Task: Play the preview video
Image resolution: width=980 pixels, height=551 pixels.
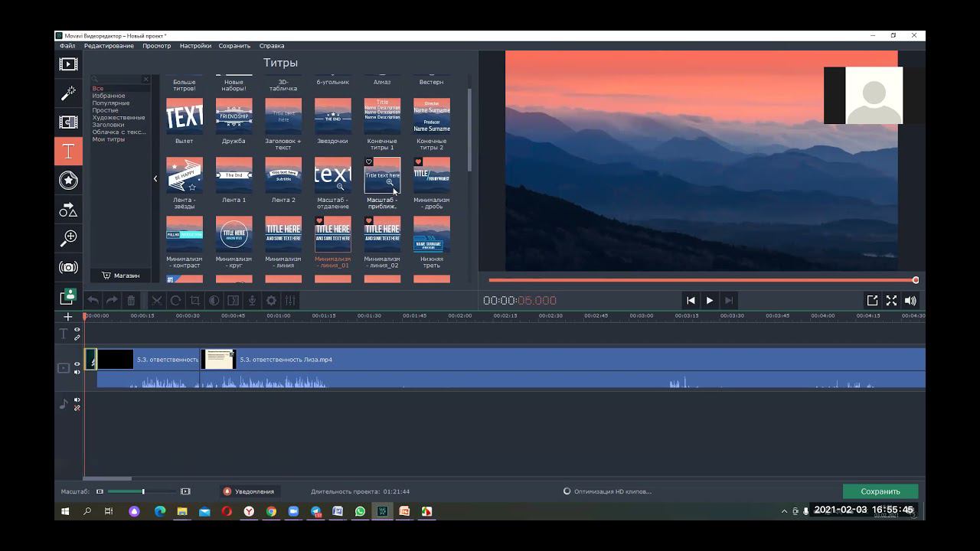Action: pos(710,301)
